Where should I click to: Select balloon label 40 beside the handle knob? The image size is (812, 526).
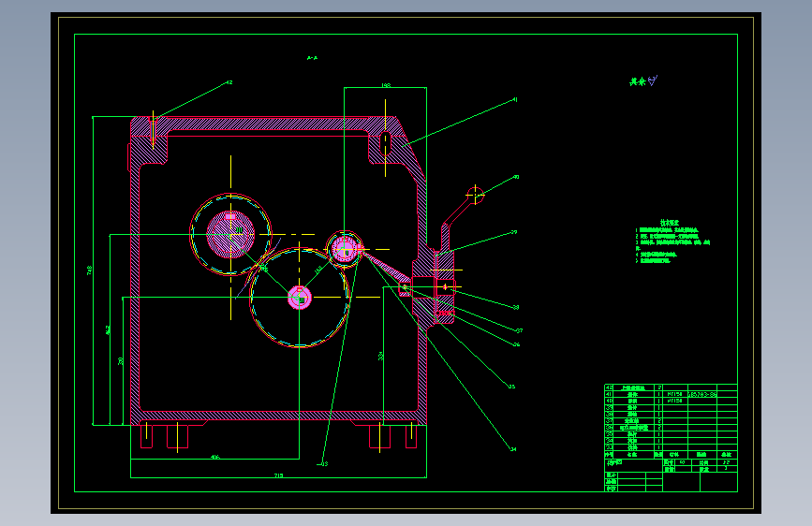[516, 177]
